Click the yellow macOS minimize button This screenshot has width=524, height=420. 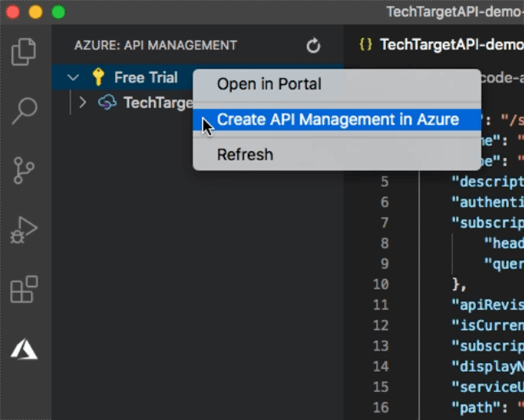pos(35,12)
